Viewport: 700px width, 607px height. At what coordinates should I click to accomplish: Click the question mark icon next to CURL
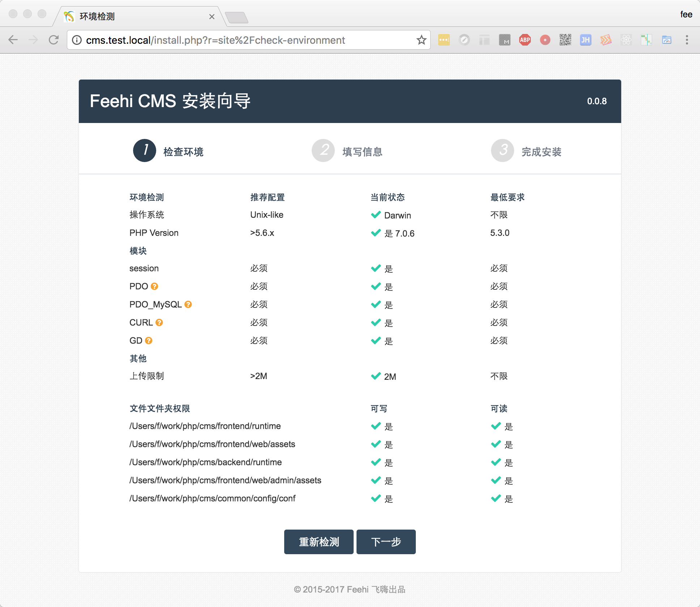(159, 323)
